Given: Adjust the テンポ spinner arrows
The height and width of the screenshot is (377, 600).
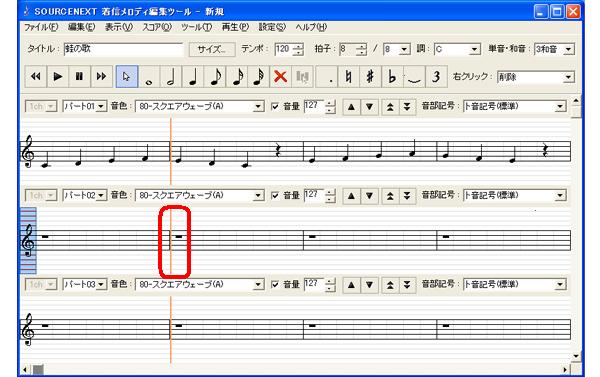Looking at the screenshot, I should click(298, 49).
